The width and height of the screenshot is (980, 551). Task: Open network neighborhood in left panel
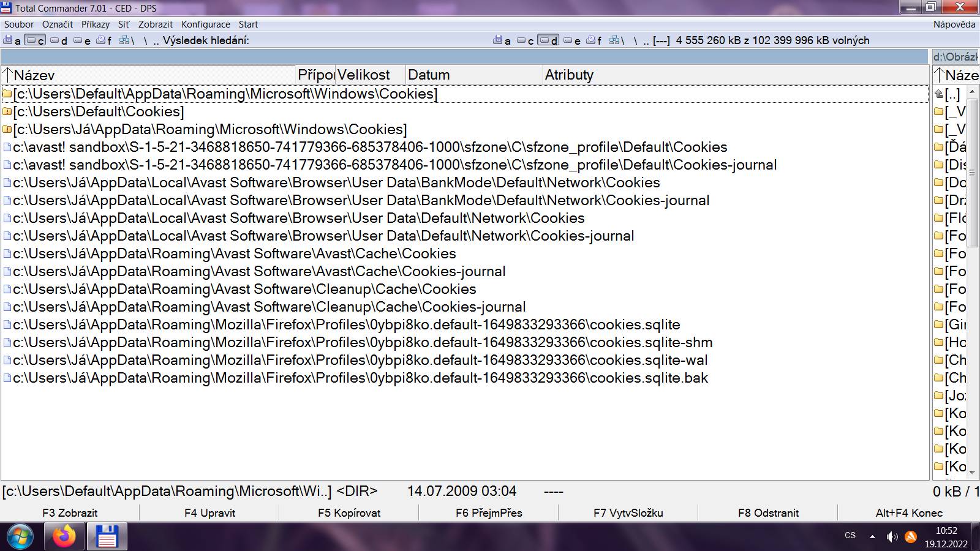point(127,40)
